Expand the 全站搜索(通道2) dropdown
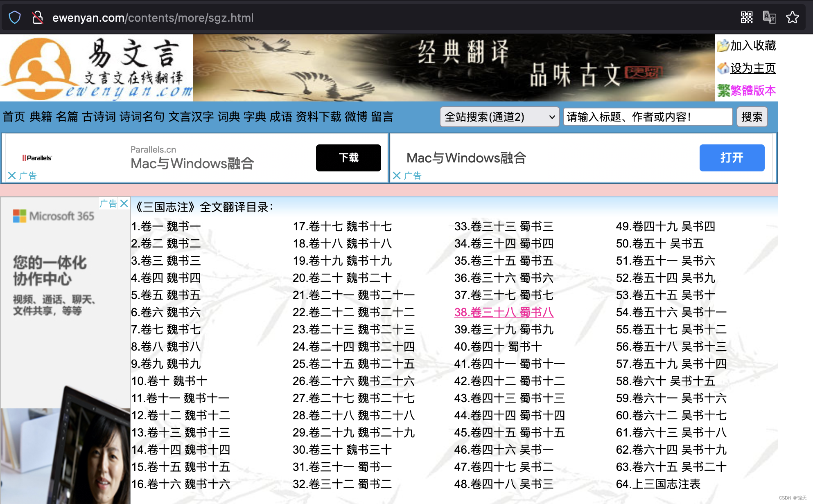813x504 pixels. point(499,117)
